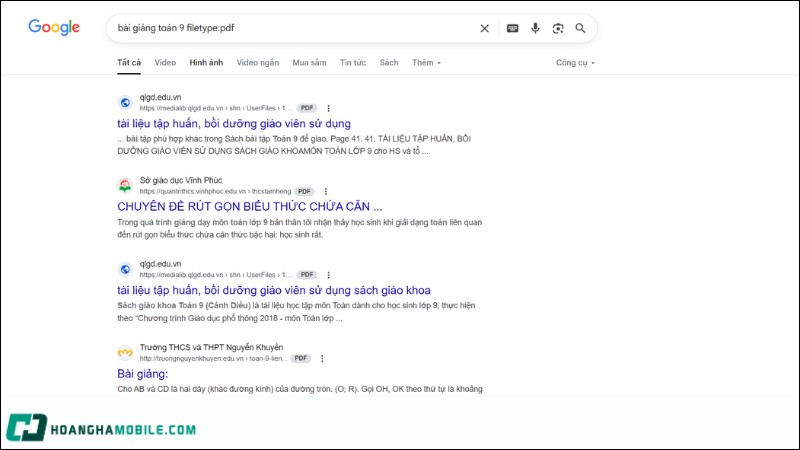
Task: Open the three-dot menu of the first qlgd.edu.vn result
Action: pos(329,108)
